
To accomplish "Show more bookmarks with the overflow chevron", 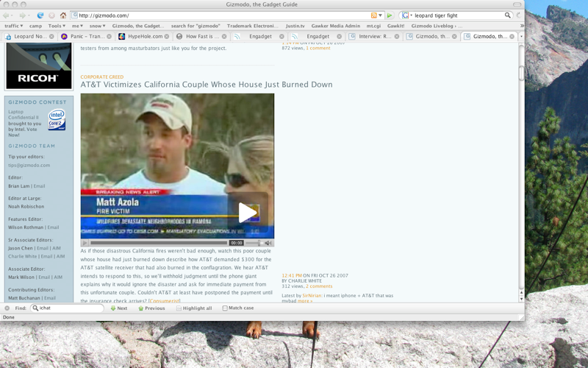I will (522, 26).
